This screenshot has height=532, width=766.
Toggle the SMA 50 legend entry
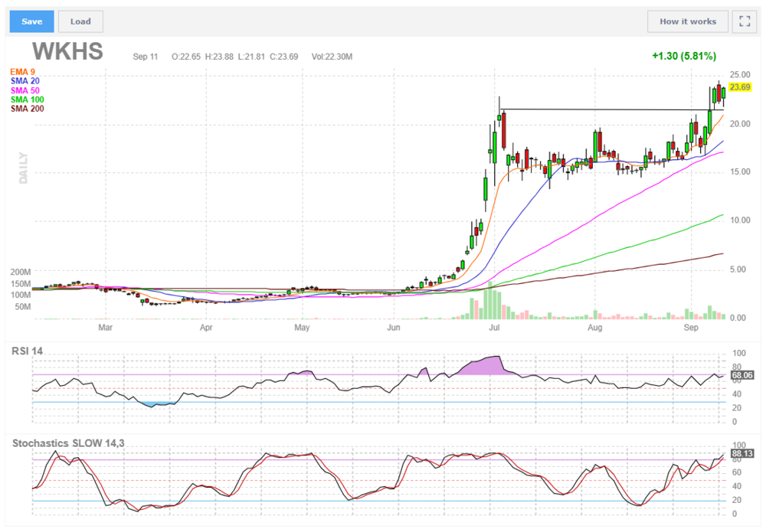pos(27,91)
